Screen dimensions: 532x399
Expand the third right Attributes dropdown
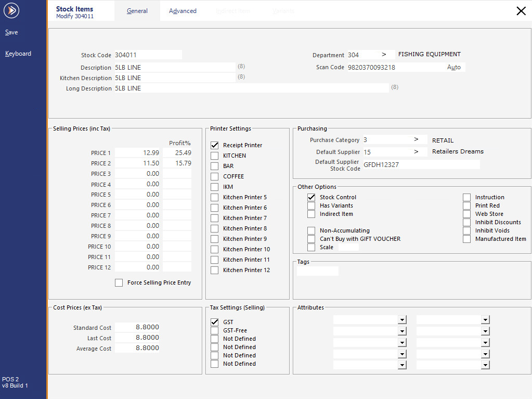486,343
